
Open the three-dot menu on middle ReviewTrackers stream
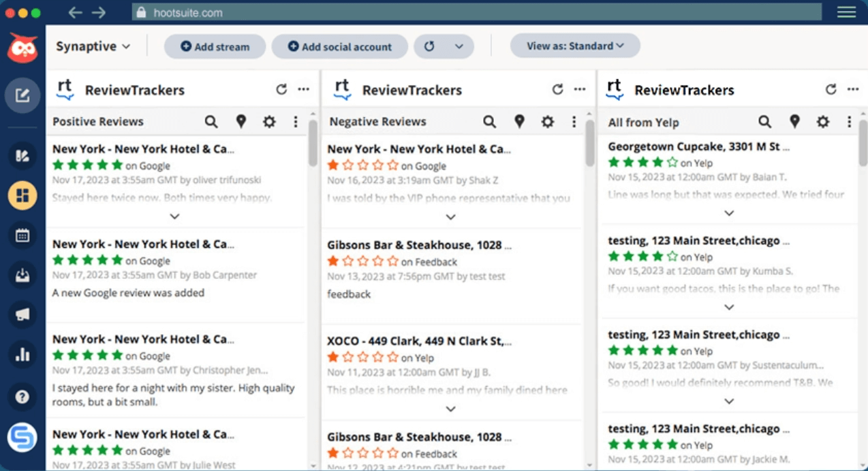pyautogui.click(x=580, y=88)
